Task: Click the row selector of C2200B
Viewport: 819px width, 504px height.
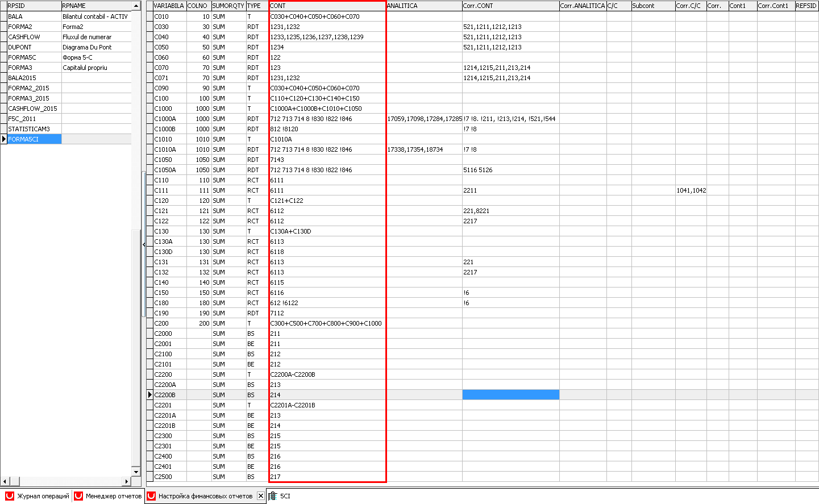Action: tap(150, 395)
